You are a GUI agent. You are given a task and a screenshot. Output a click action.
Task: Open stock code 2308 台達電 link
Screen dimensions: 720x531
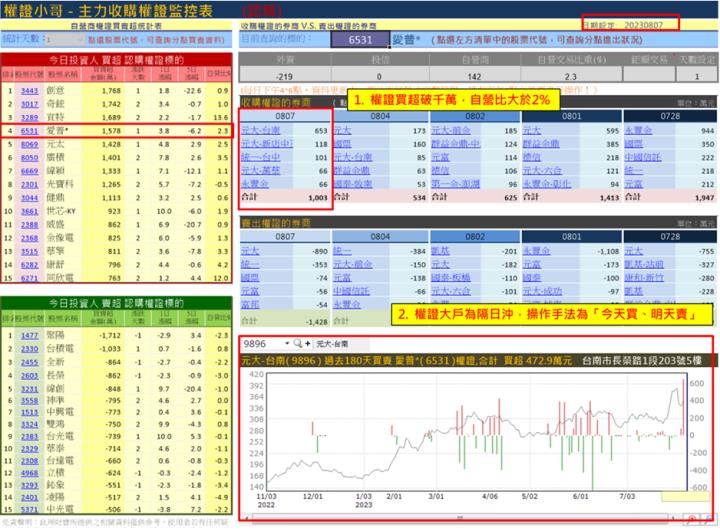29,461
